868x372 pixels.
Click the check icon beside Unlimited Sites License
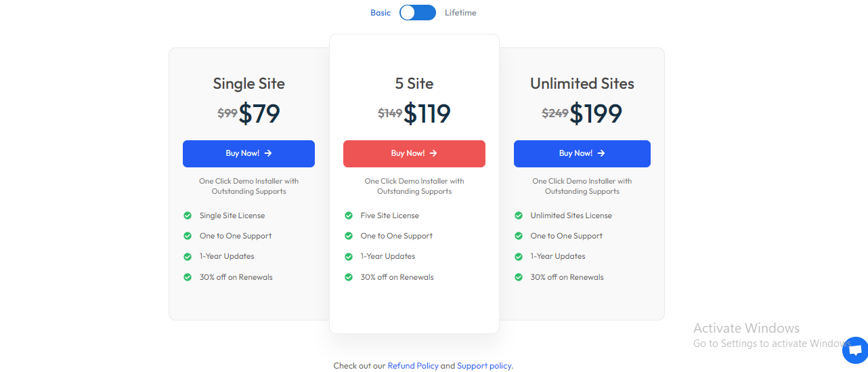(519, 215)
